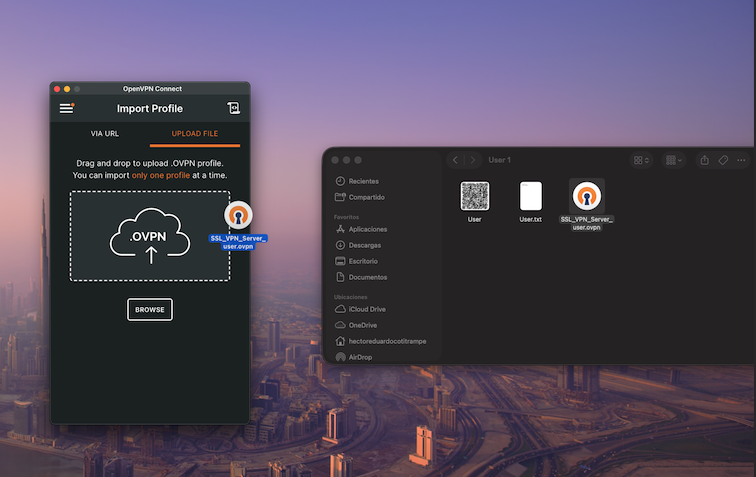Click the .OVPN cloud upload drop zone
The image size is (756, 477).
[x=150, y=236]
